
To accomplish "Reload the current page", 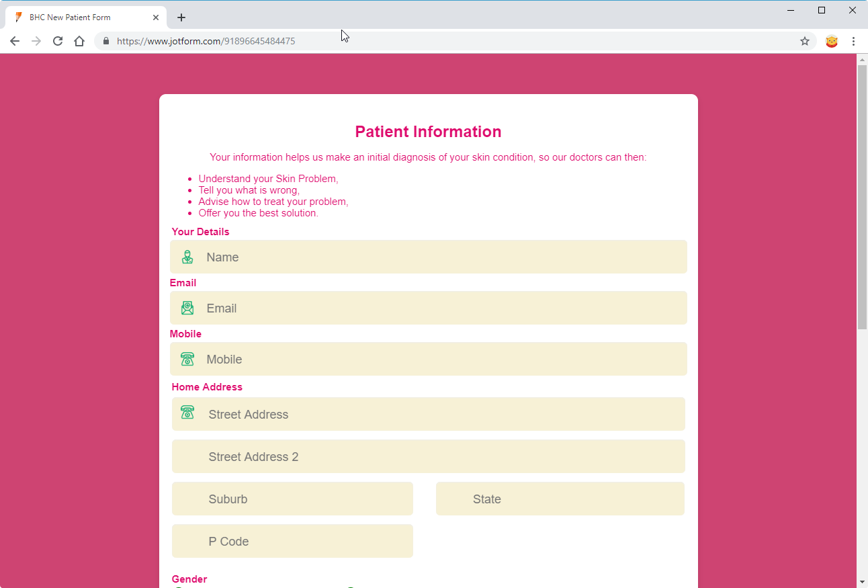I will click(x=58, y=41).
